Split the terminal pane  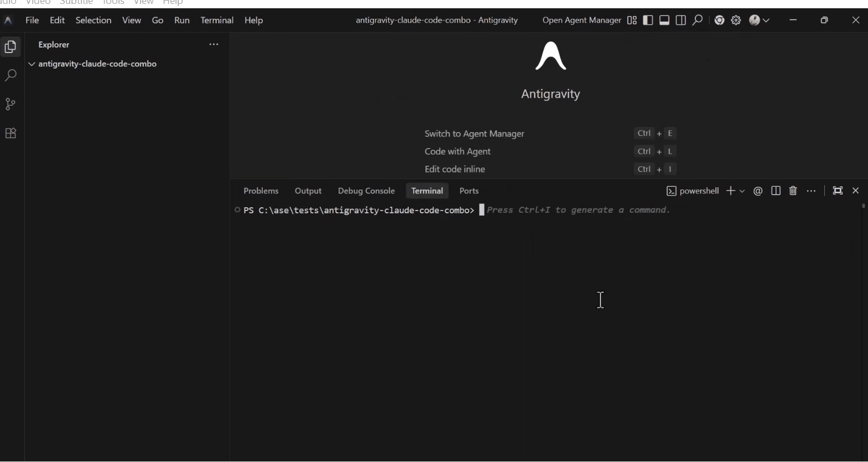pyautogui.click(x=776, y=191)
